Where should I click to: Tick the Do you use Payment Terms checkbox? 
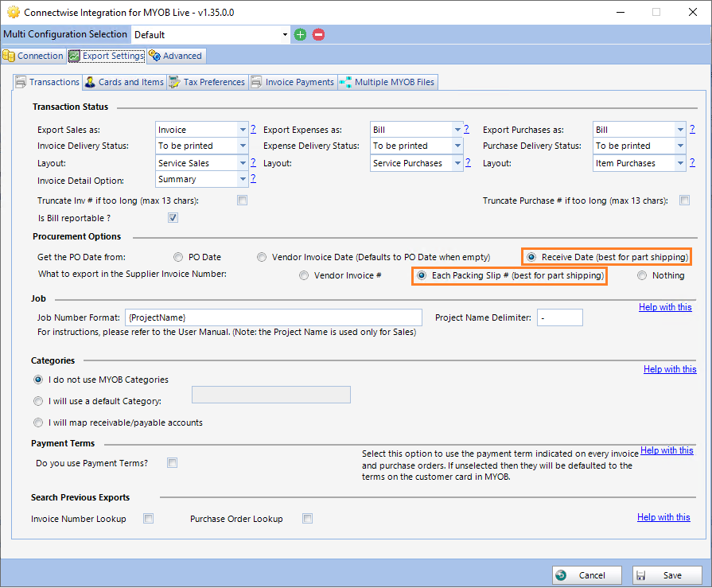pos(172,463)
